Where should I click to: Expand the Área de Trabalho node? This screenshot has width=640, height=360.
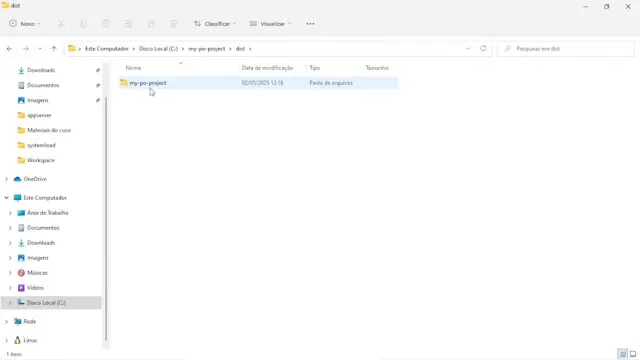tap(10, 213)
